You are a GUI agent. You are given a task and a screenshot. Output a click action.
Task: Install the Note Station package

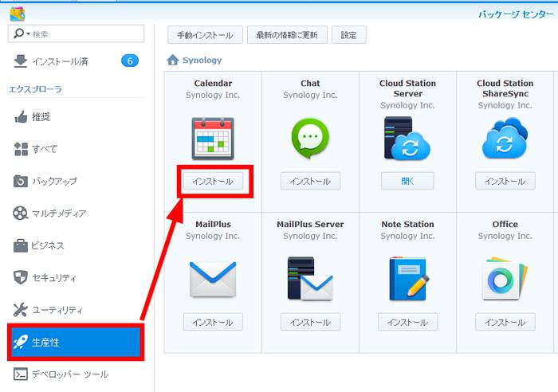coord(408,322)
